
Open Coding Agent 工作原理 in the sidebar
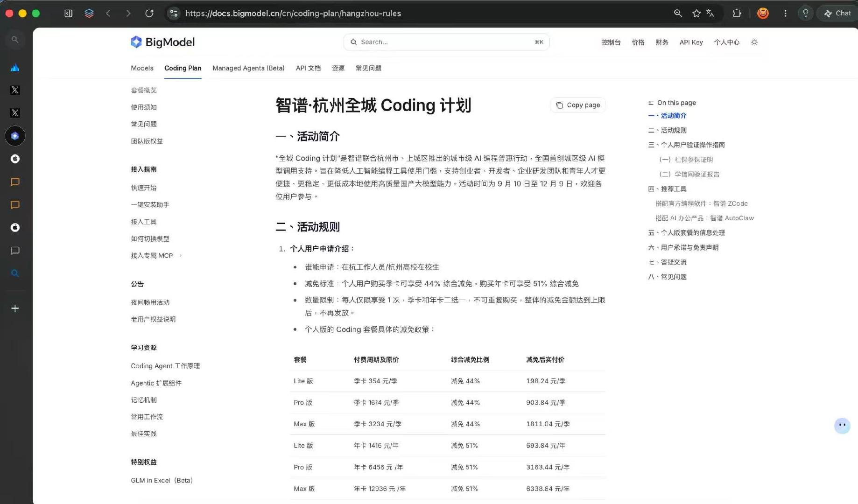coord(165,366)
